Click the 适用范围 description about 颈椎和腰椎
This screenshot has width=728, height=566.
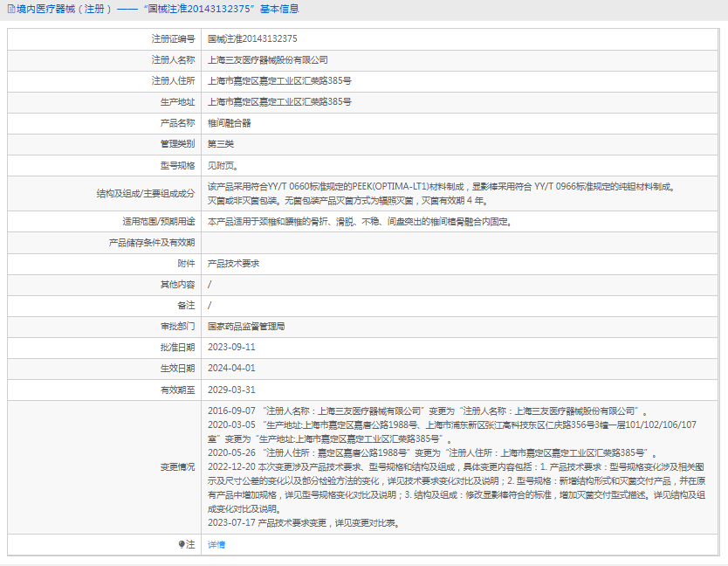click(360, 222)
